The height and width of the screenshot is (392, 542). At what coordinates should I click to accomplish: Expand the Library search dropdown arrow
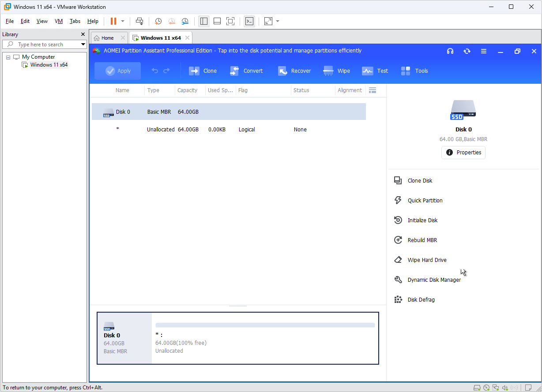point(83,45)
